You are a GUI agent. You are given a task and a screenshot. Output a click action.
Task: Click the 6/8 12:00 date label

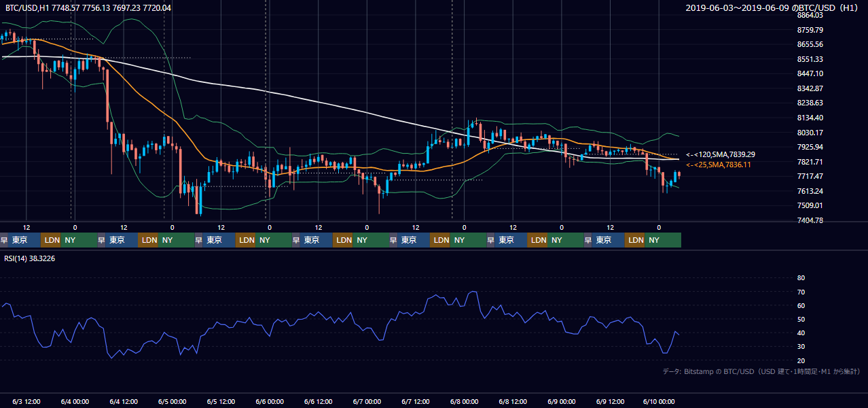[513, 402]
